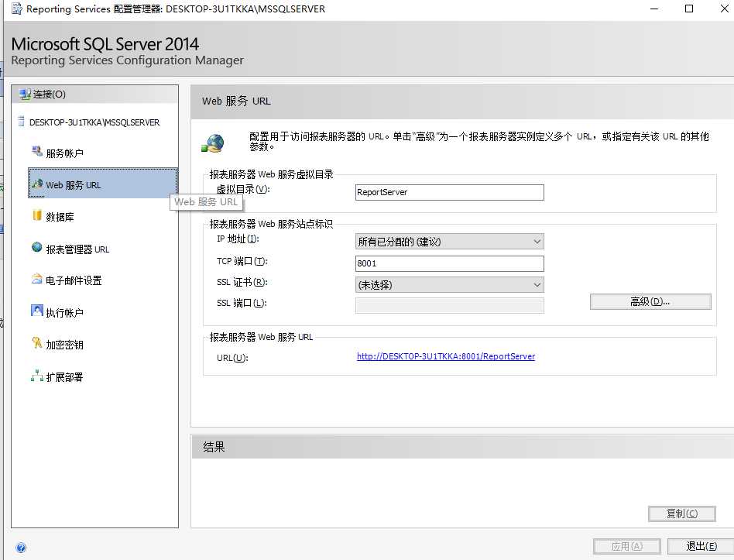
Task: Click the 执行帐户 user icon
Action: [37, 311]
